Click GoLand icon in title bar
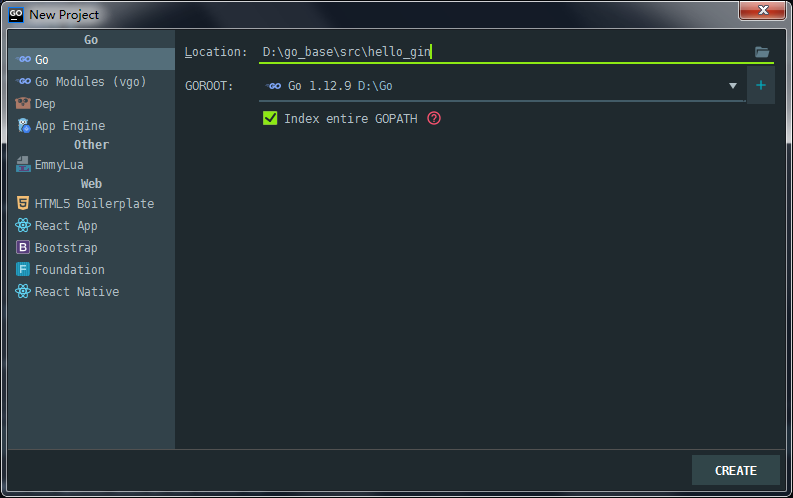This screenshot has height=498, width=793. (16, 15)
